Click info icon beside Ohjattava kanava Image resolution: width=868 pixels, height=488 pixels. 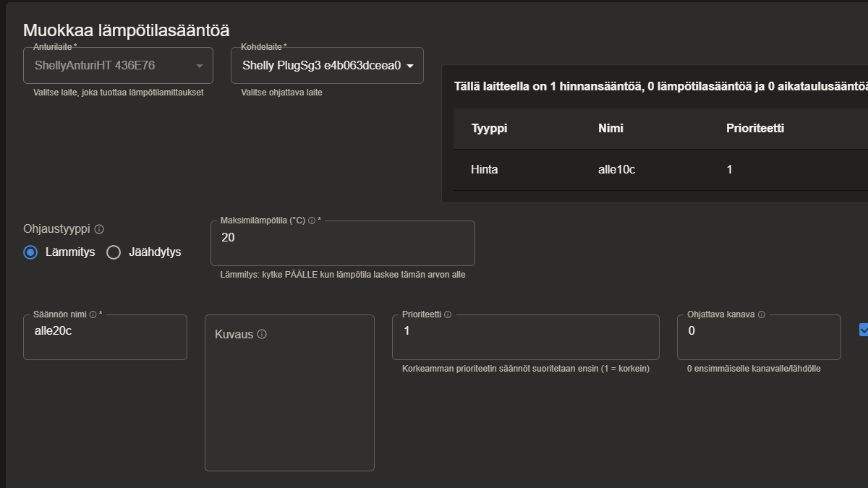click(762, 314)
